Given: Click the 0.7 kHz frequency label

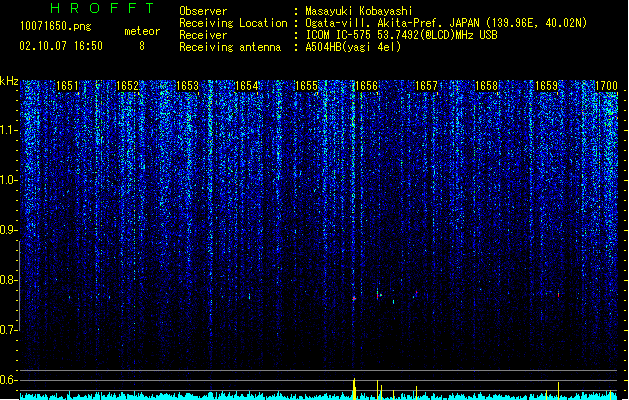Looking at the screenshot, I should pyautogui.click(x=8, y=330).
